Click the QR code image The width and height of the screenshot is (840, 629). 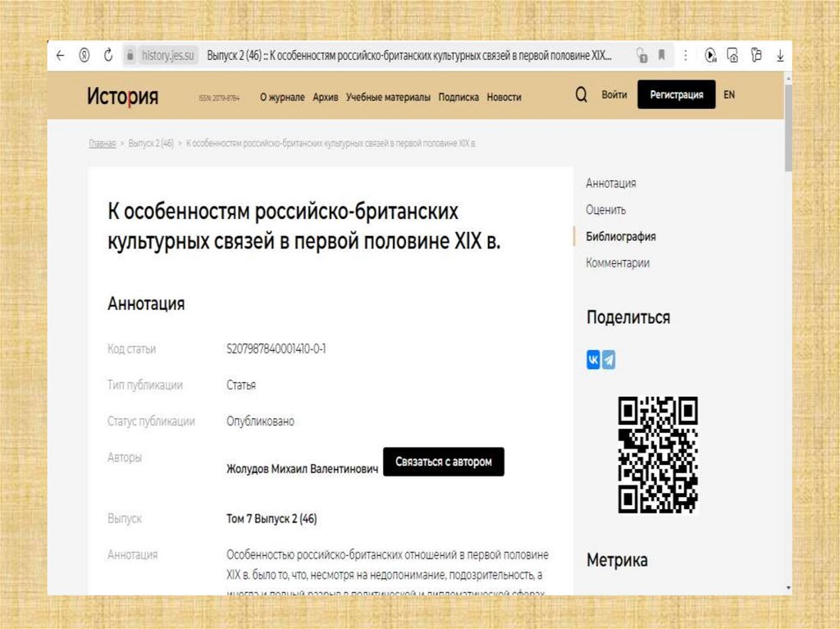657,454
